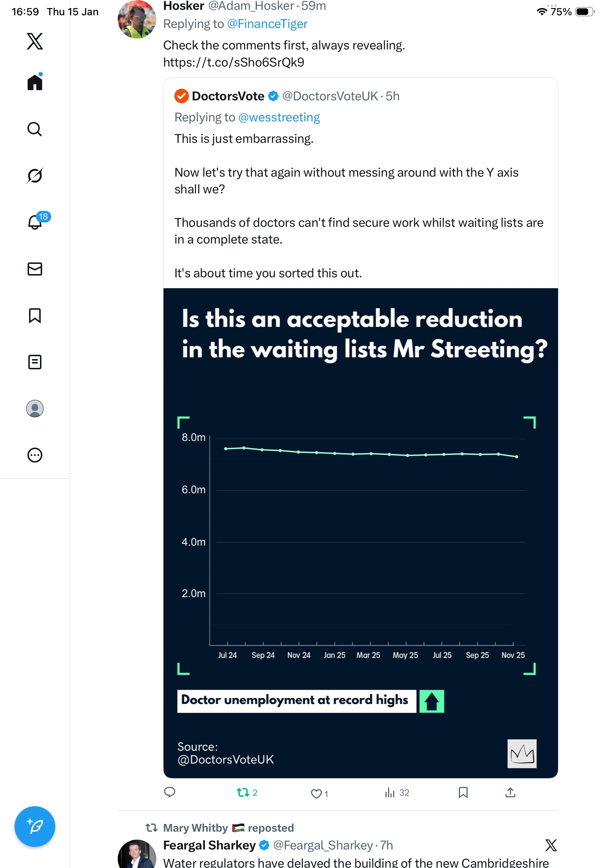The image size is (606, 868).
Task: Open the @FinanceTiger mention link
Action: (x=267, y=24)
